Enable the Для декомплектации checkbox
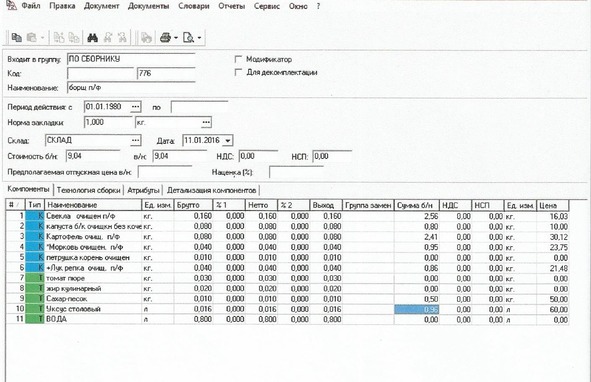The image size is (591, 382). [x=238, y=72]
